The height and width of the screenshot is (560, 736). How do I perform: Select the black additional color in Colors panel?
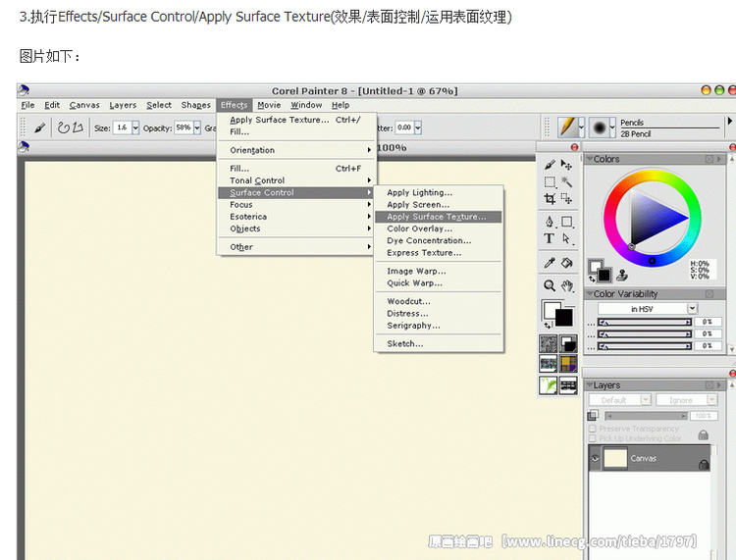pos(605,275)
